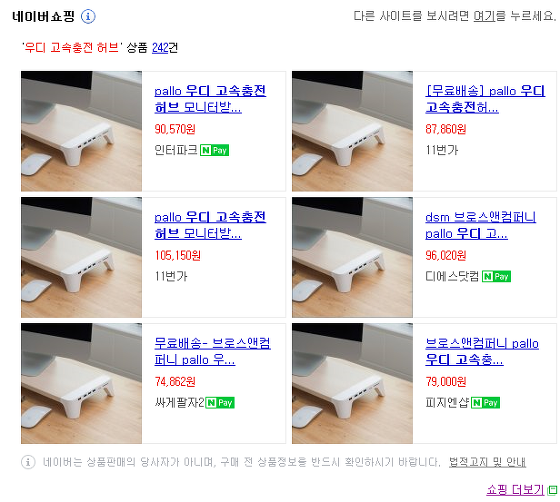Click the N Pay badge beside 디에스닷컴

496,276
